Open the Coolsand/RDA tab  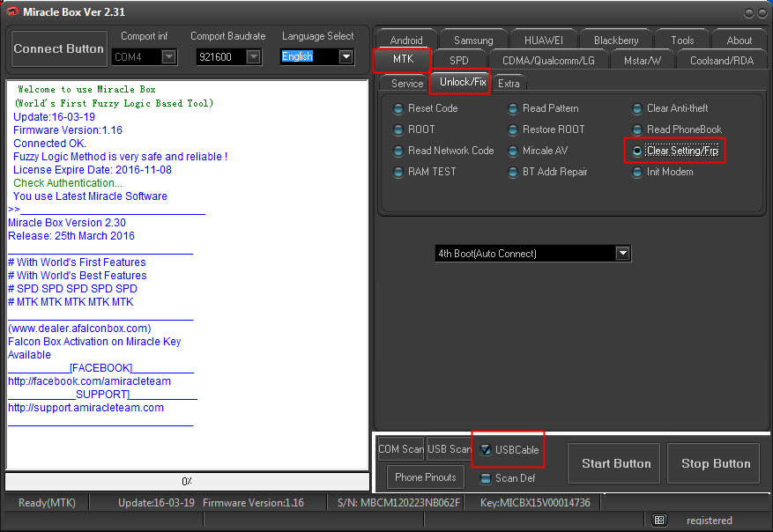[x=722, y=60]
